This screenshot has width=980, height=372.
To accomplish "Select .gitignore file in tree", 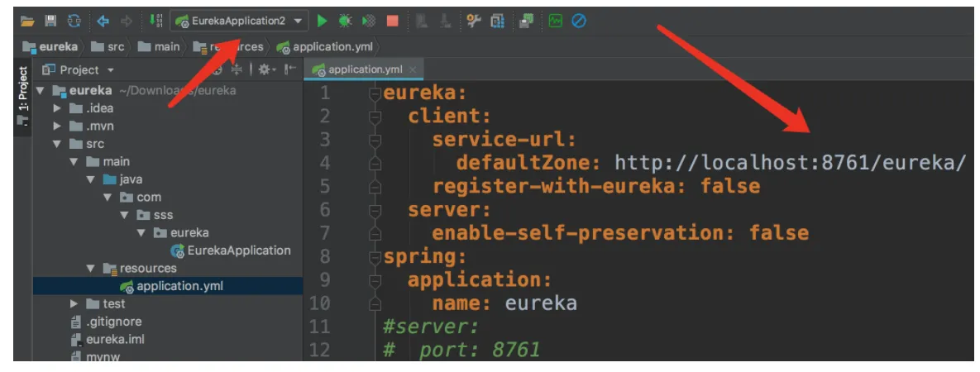I will tap(106, 322).
